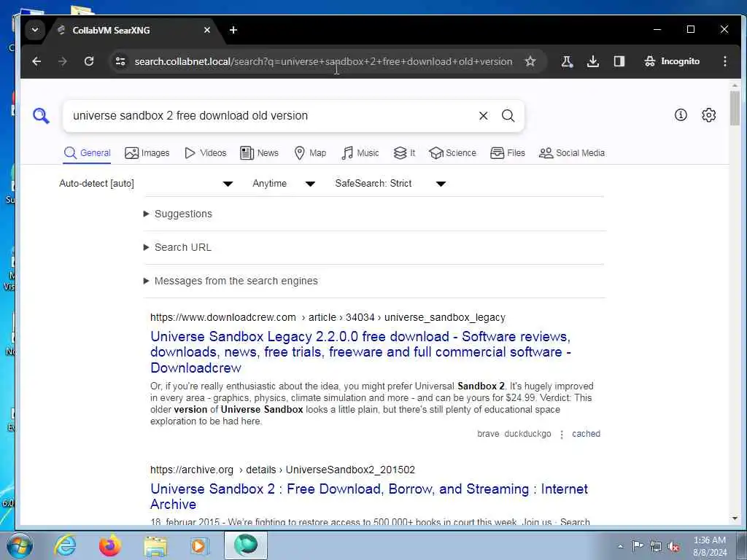Go back to the previous page

[x=36, y=61]
